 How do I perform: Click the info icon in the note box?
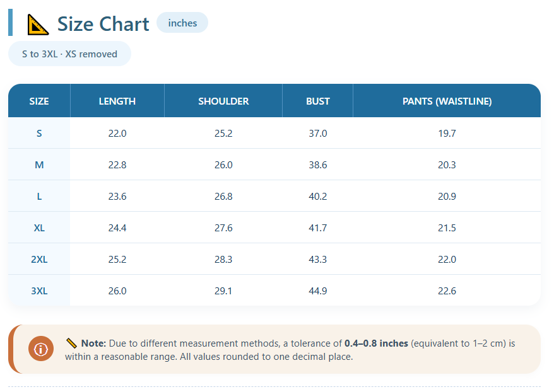point(41,349)
